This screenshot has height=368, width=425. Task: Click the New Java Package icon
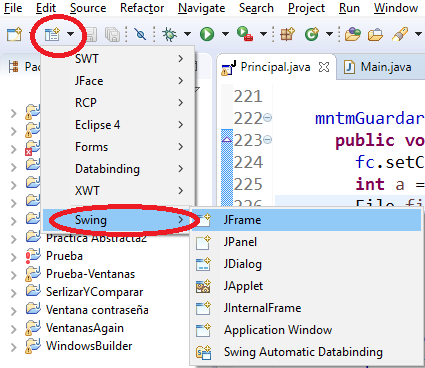point(287,34)
